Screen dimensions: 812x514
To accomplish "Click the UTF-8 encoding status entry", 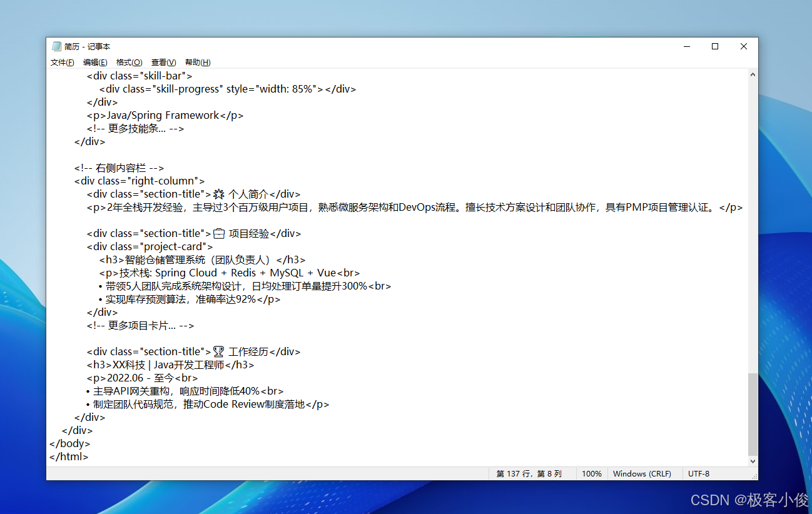I will (x=699, y=474).
